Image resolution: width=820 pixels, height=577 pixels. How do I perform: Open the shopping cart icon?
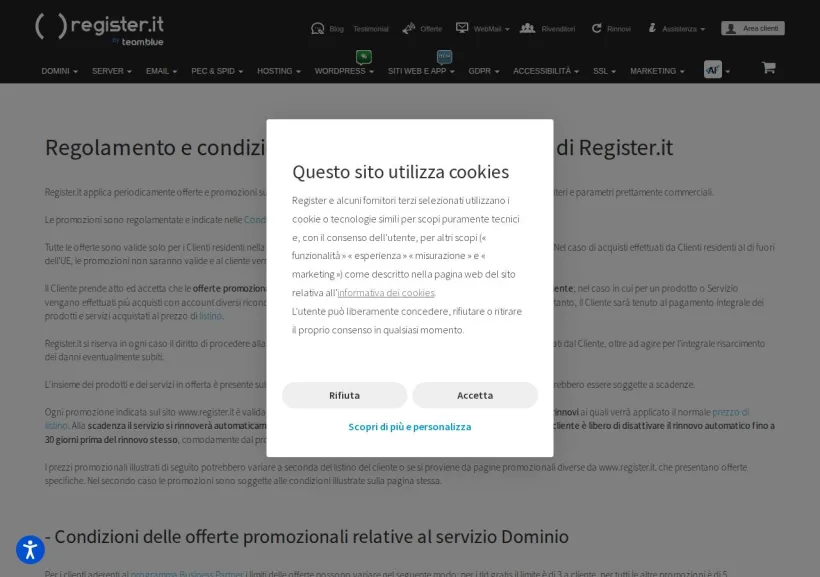(x=768, y=67)
